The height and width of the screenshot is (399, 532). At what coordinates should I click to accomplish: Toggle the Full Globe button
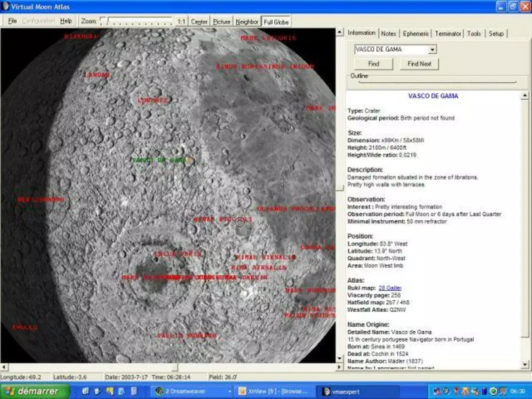point(276,22)
